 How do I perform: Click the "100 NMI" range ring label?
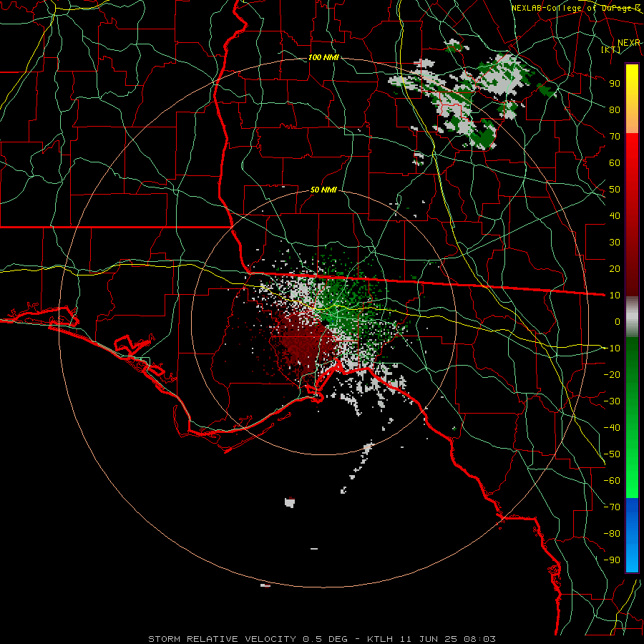coord(323,57)
